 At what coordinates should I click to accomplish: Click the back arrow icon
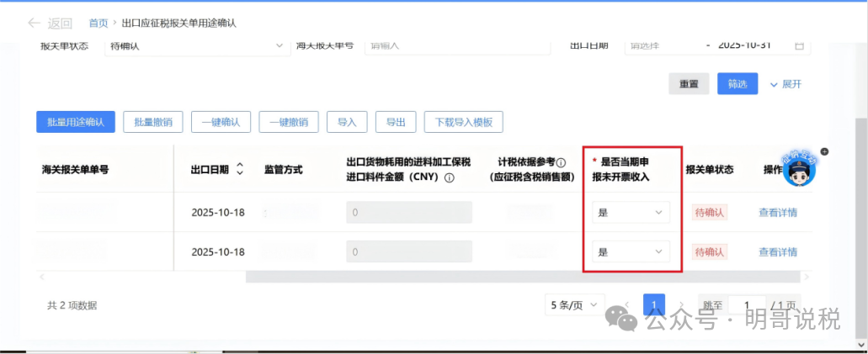coord(34,23)
